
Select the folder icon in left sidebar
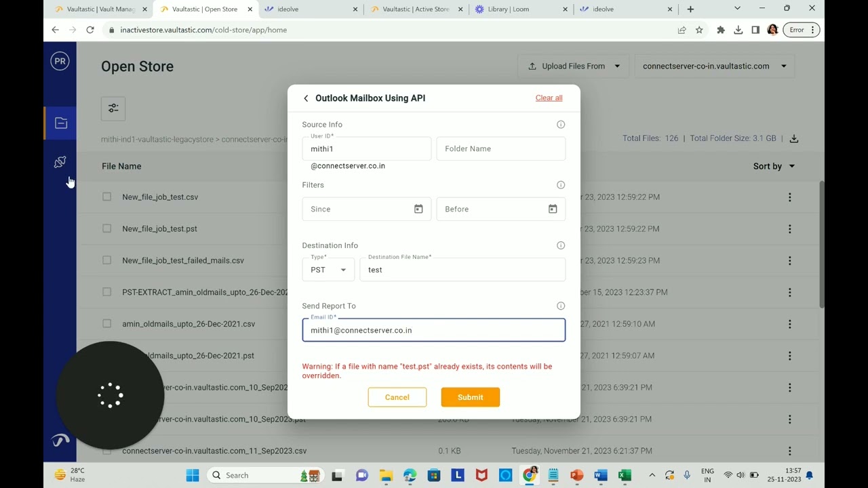(60, 123)
